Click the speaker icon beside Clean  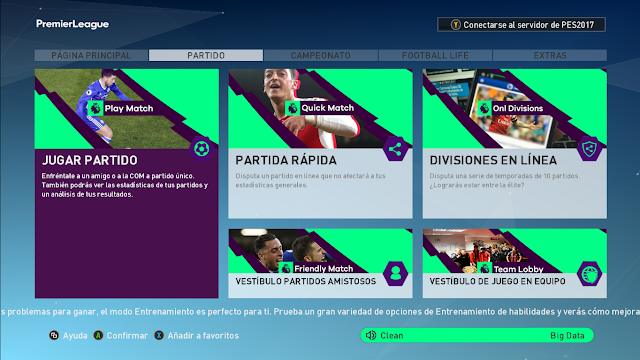click(x=371, y=336)
